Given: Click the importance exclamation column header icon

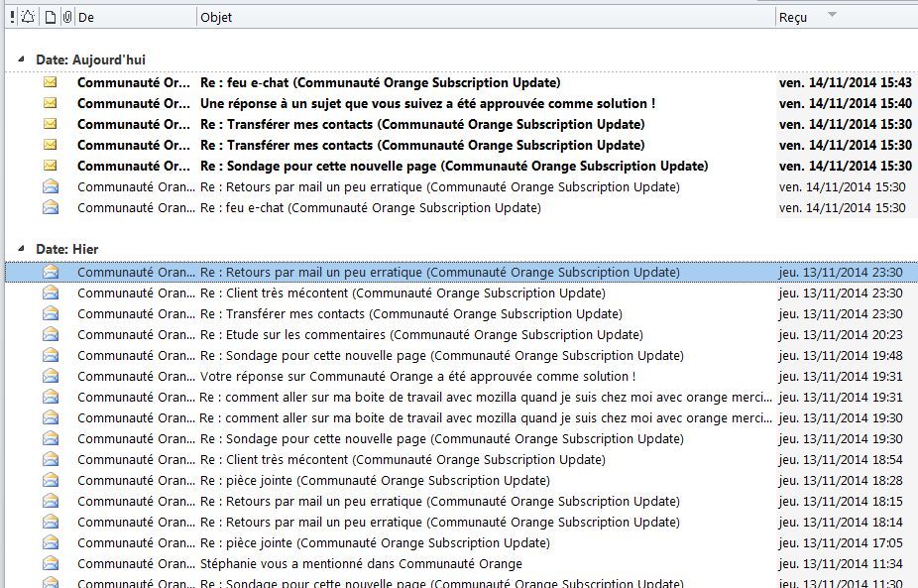Looking at the screenshot, I should pyautogui.click(x=10, y=16).
